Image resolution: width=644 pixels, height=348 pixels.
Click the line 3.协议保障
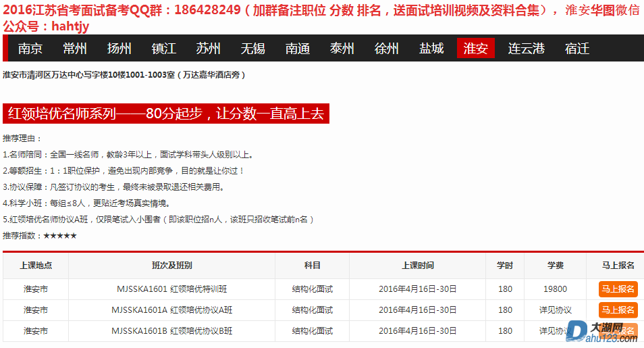(x=115, y=187)
